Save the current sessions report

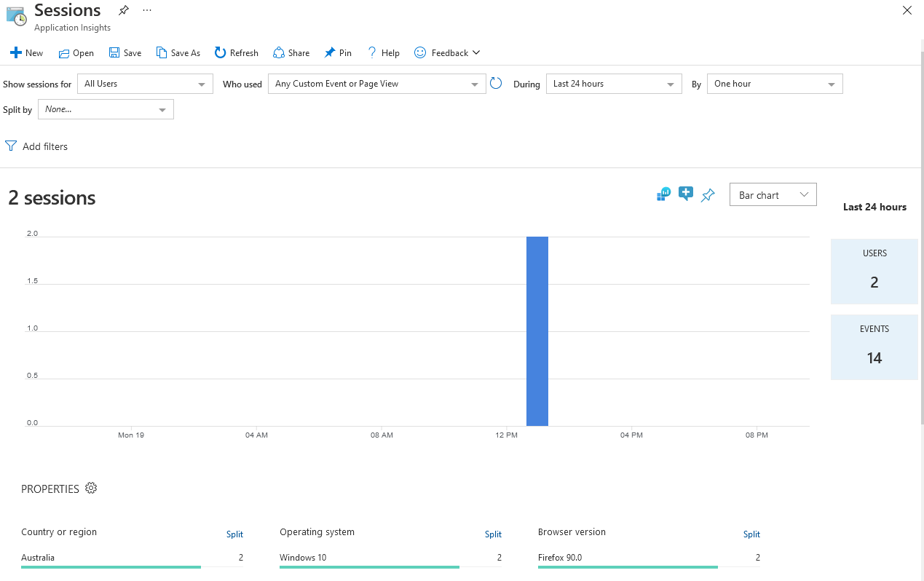pos(125,52)
